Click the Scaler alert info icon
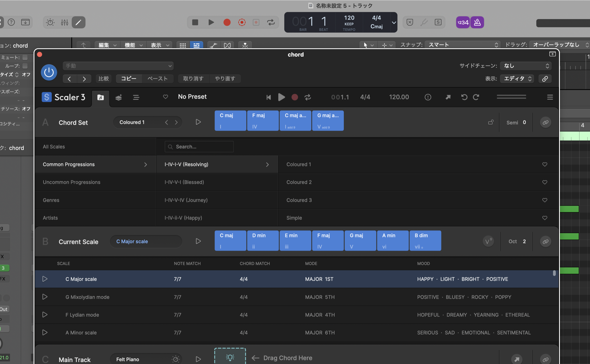This screenshot has height=364, width=590. 428,97
